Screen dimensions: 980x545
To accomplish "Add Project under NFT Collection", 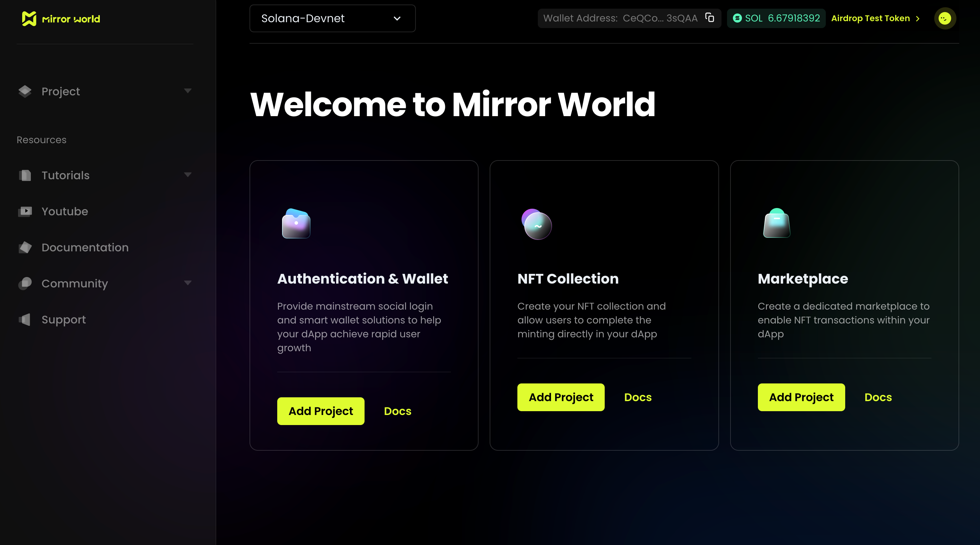I will 561,397.
